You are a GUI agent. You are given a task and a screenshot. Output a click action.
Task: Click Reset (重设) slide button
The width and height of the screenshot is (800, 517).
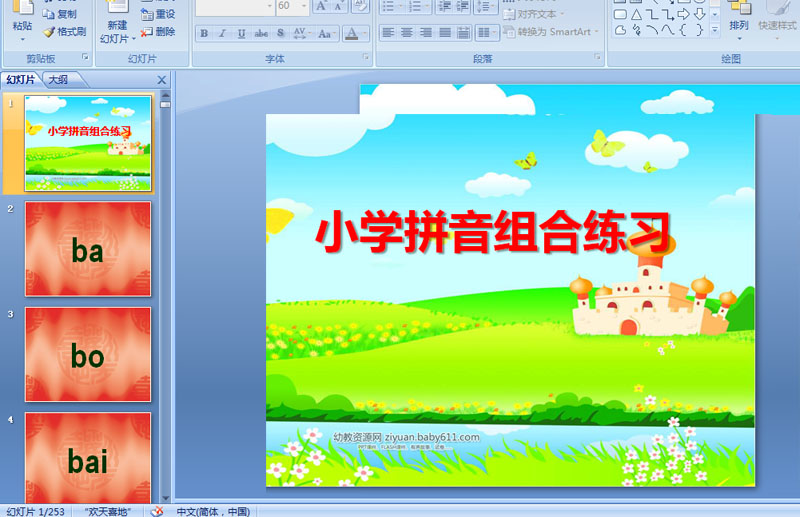158,14
